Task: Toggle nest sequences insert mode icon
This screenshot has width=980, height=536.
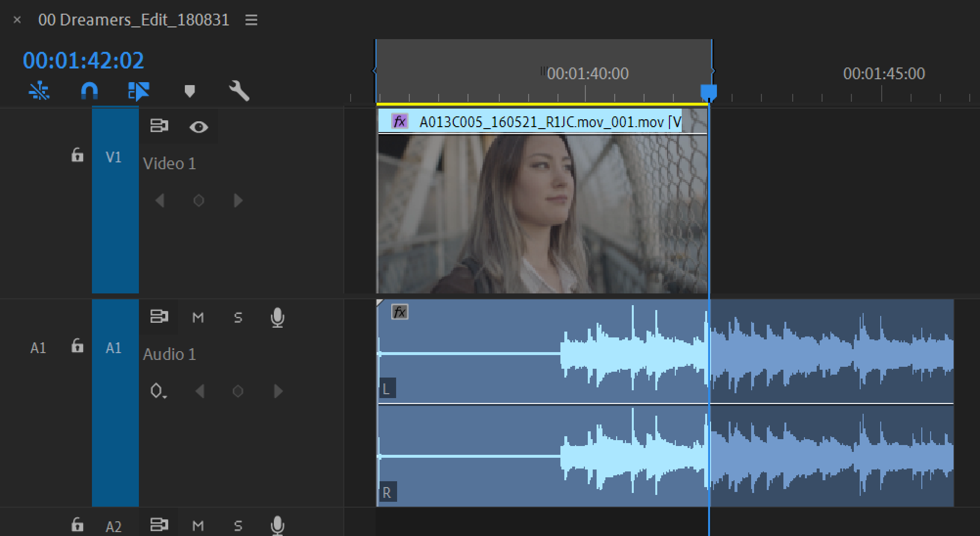Action: (x=39, y=91)
